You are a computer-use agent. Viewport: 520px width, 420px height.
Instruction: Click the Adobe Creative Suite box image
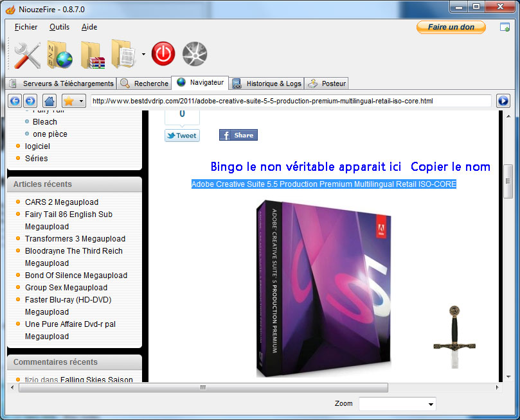click(x=324, y=288)
